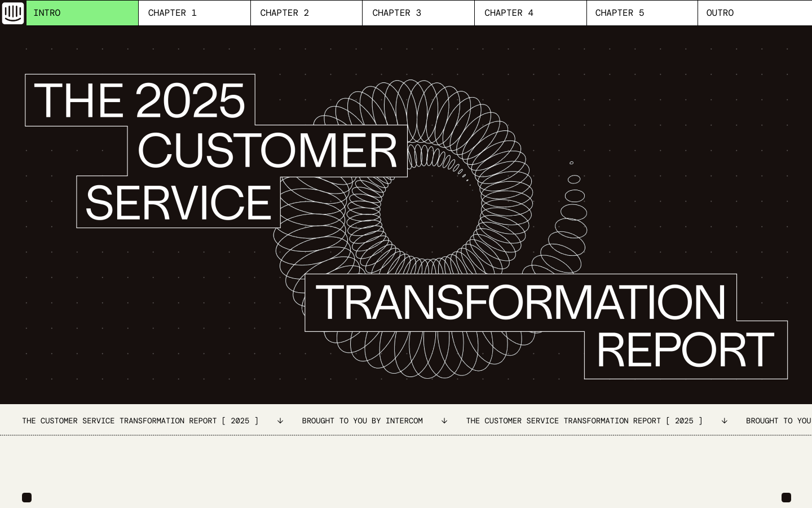Navigate to Chapter 5
This screenshot has height=508, width=812.
642,13
